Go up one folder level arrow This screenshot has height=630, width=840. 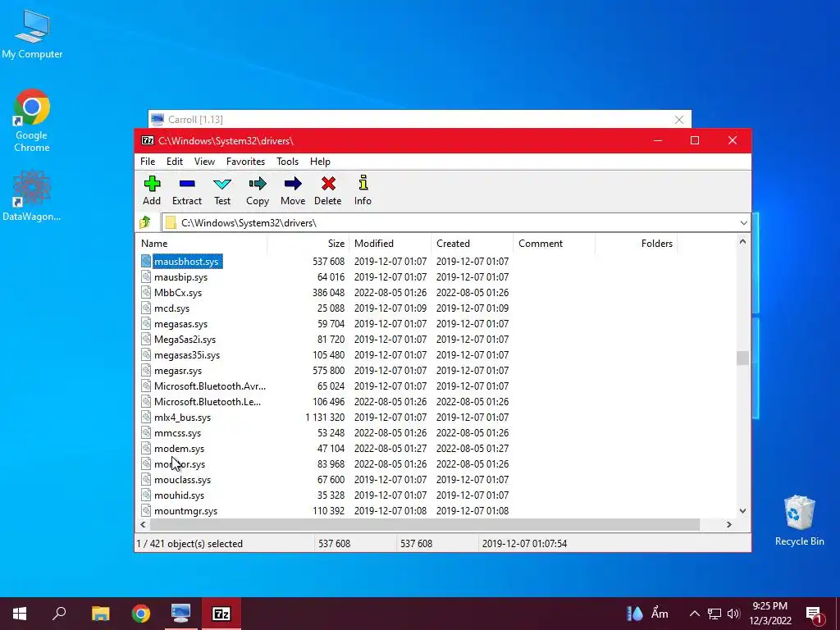145,222
